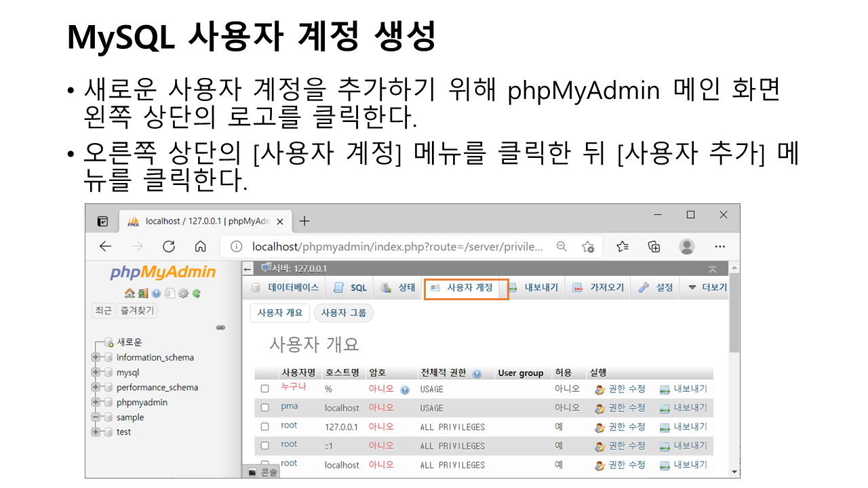Click the green reload navigation panel icon
The width and height of the screenshot is (868, 488).
(197, 293)
